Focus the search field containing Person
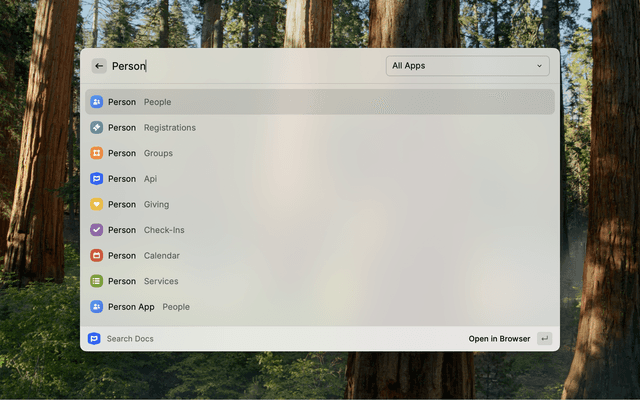The width and height of the screenshot is (640, 400). tap(240, 66)
